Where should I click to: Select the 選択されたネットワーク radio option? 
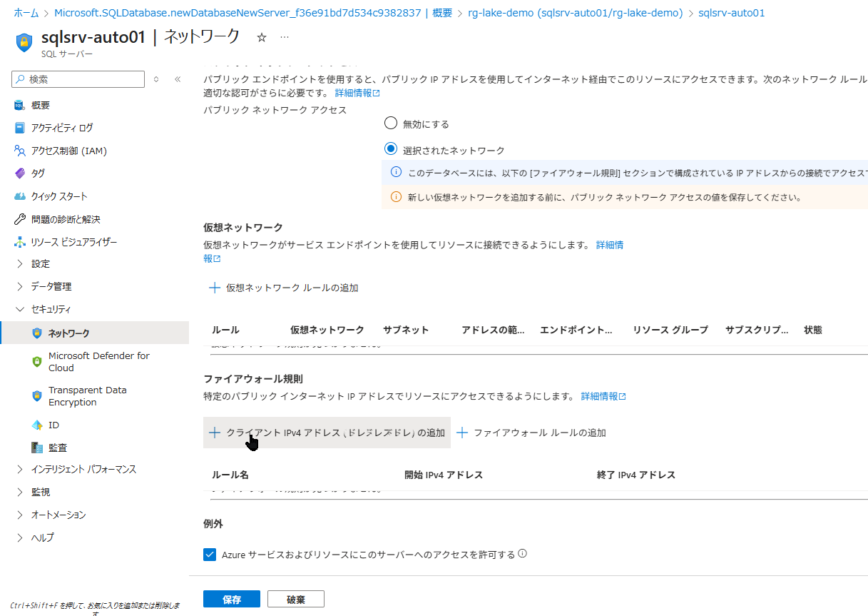click(390, 150)
